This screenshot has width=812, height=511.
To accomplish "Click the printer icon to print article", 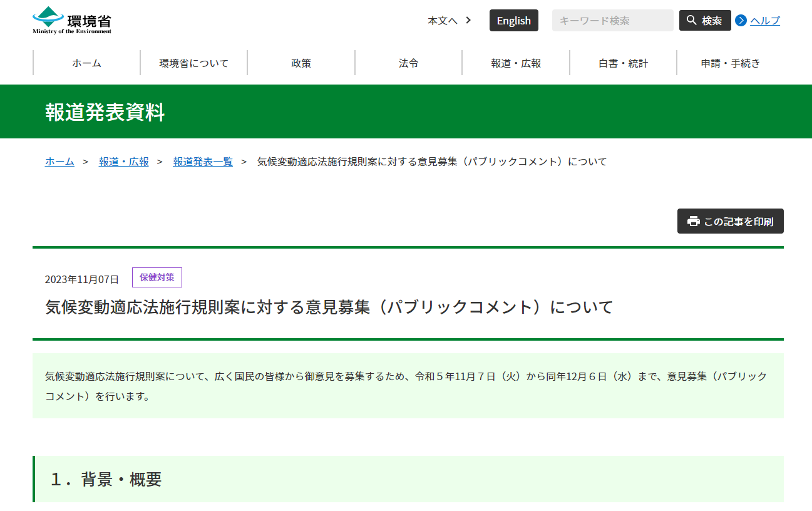I will click(x=692, y=221).
